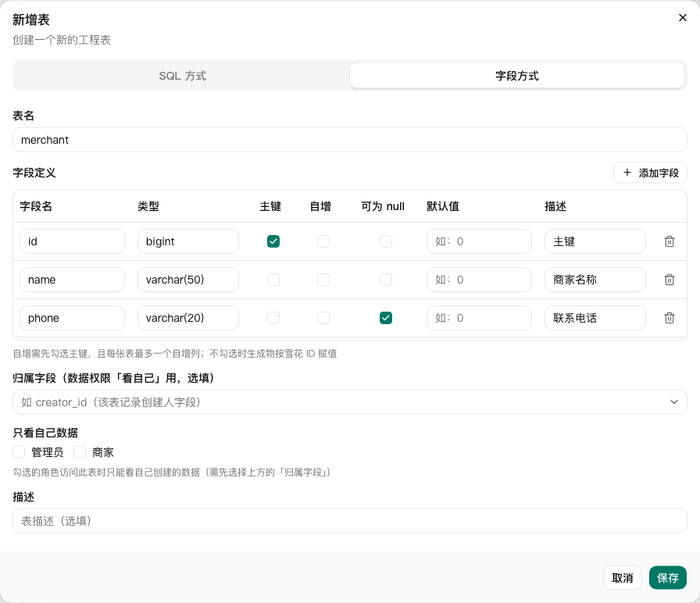
Task: Allow null for name field
Action: (x=386, y=280)
